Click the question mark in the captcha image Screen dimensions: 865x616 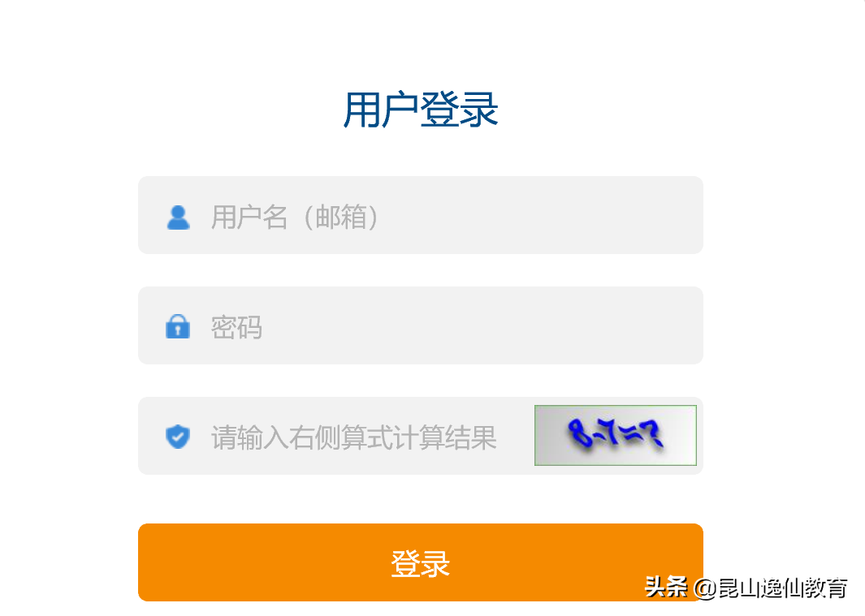pyautogui.click(x=653, y=433)
